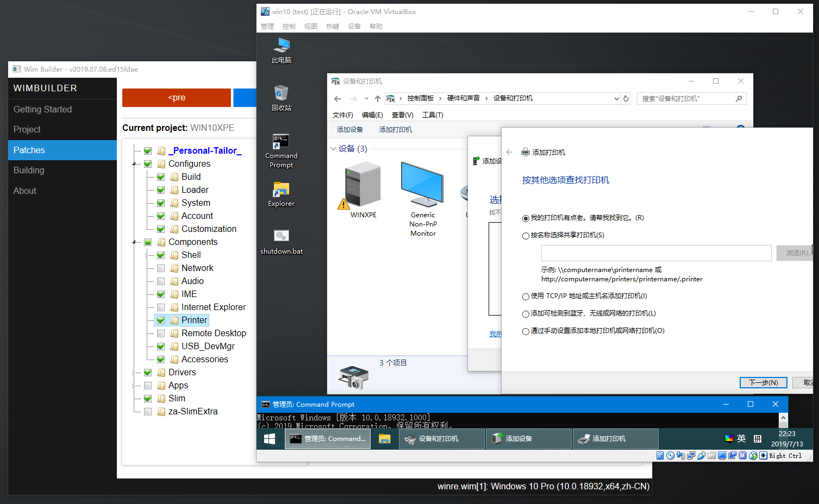819x504 pixels.
Task: Open 查看(V) menu
Action: tap(402, 115)
